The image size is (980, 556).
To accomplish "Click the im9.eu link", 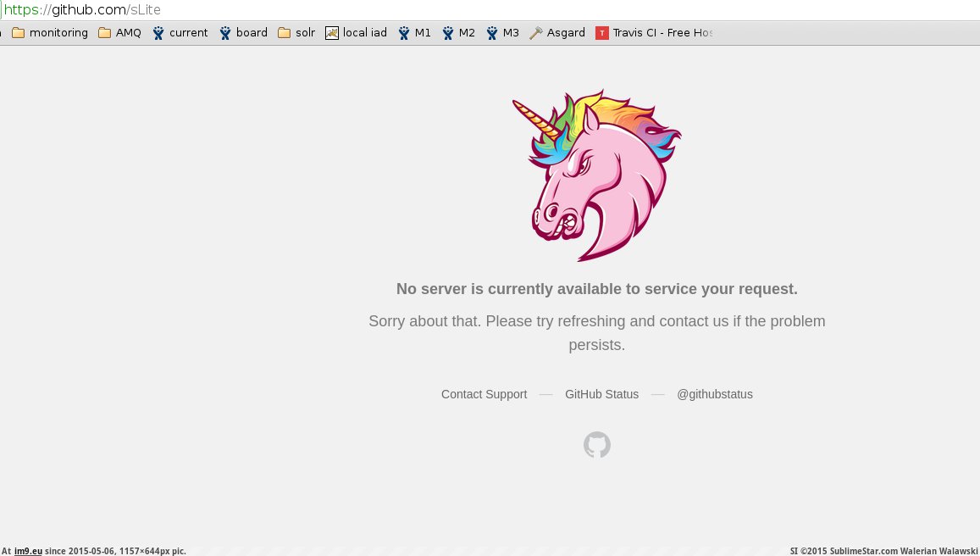I will tap(28, 551).
